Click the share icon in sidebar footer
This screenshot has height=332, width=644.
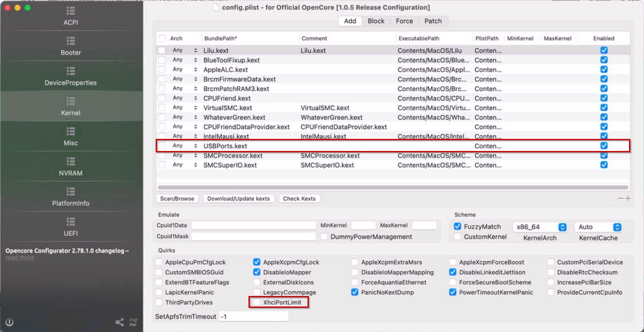pos(120,322)
